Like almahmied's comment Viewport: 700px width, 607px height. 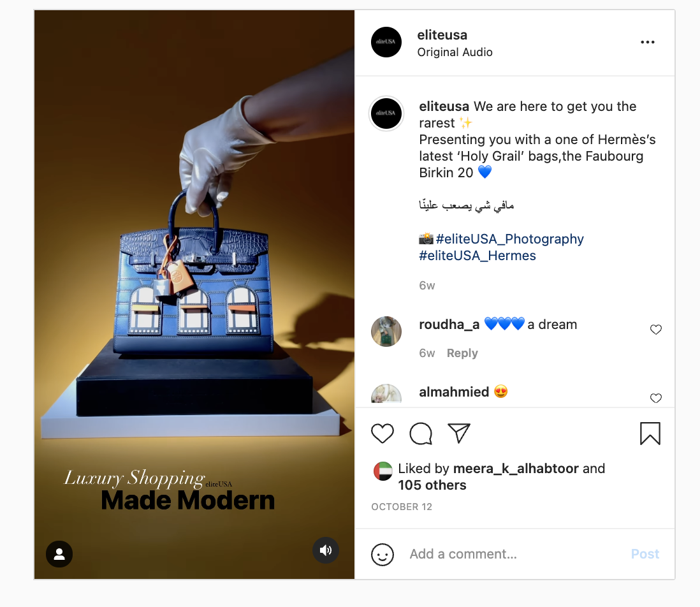click(x=655, y=398)
